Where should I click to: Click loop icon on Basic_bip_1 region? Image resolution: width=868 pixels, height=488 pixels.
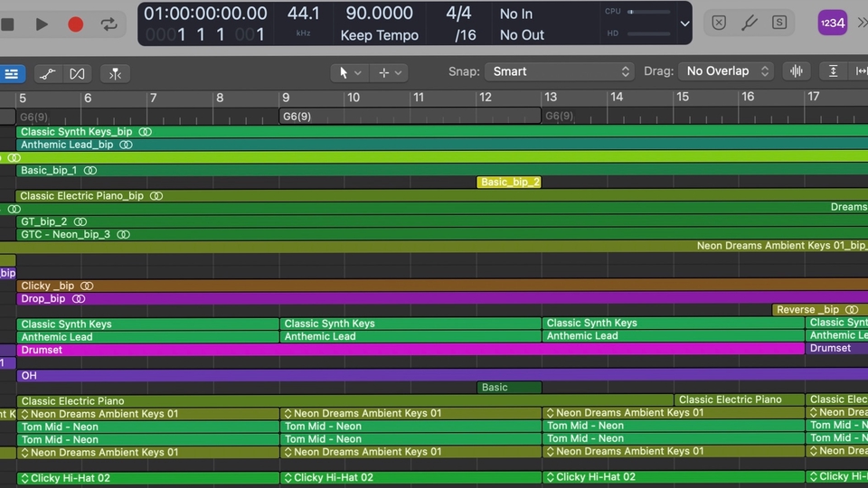click(90, 171)
